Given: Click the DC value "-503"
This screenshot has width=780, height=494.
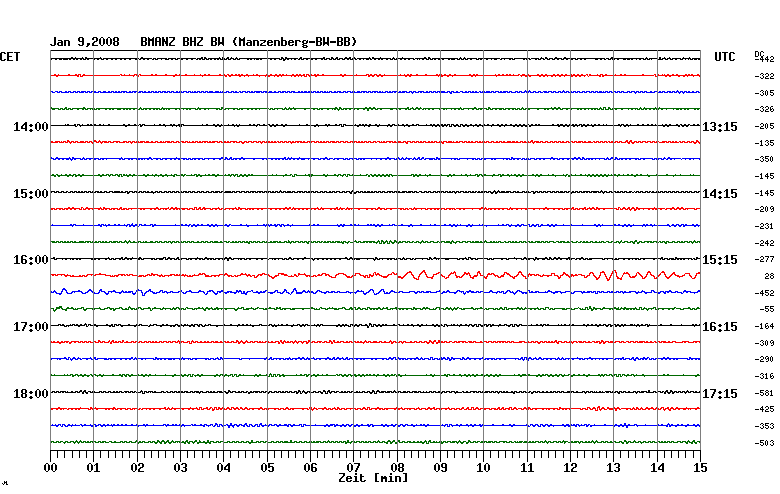Looking at the screenshot, I should click(x=765, y=443).
